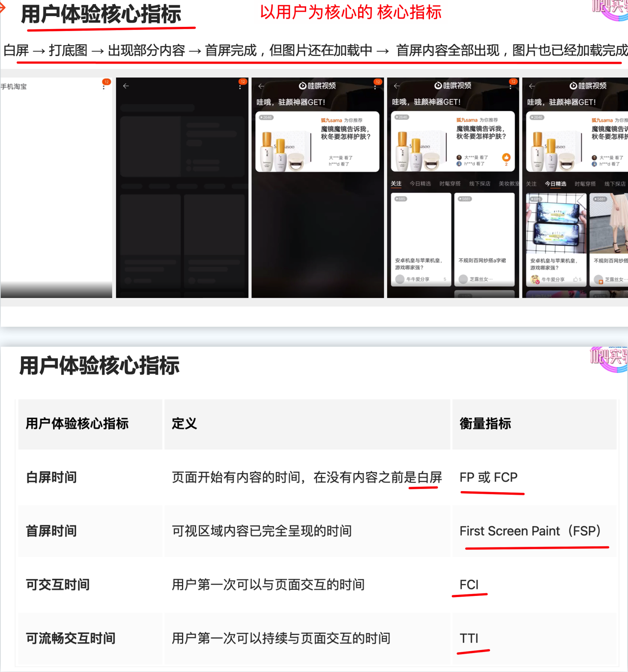
Task: Tap the 5881 play badge on the fourth screen
Action: click(465, 199)
